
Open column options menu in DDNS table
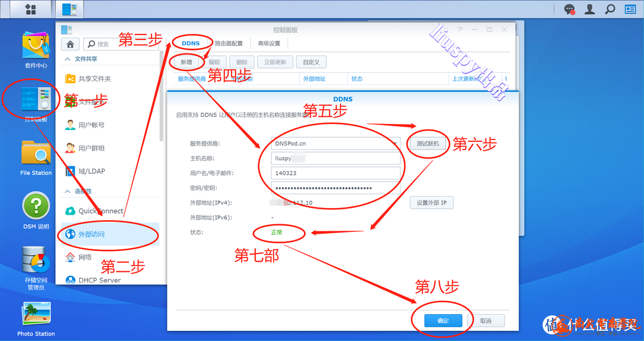coord(506,79)
